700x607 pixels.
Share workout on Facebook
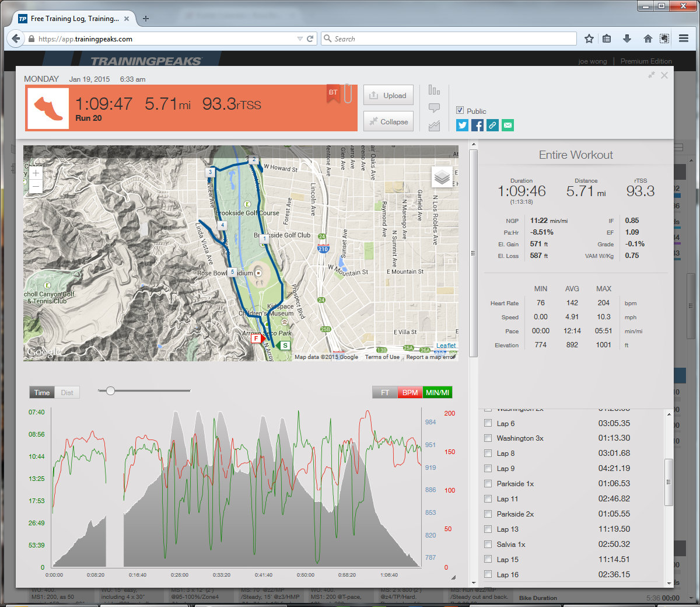point(477,125)
